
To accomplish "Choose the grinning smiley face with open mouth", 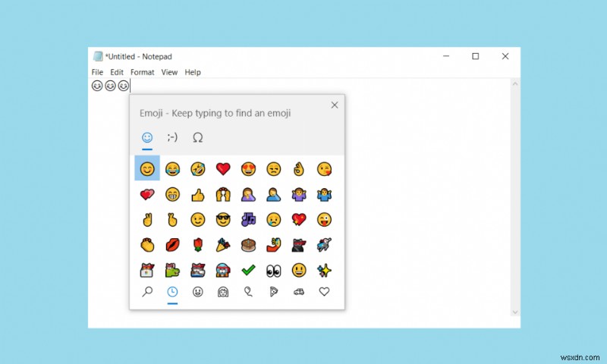I will point(299,270).
